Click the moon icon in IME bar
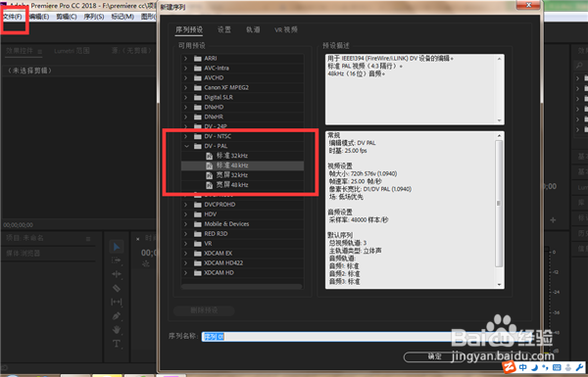Viewport: 588px width, 377px height. (534, 367)
